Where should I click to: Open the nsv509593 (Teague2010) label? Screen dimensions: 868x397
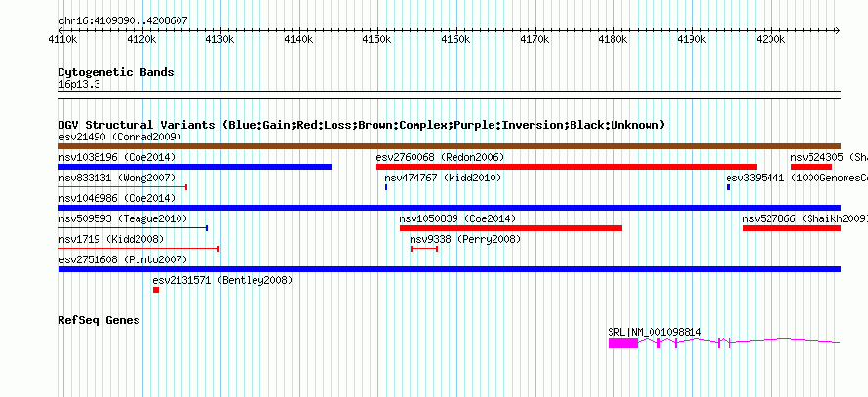click(x=123, y=218)
